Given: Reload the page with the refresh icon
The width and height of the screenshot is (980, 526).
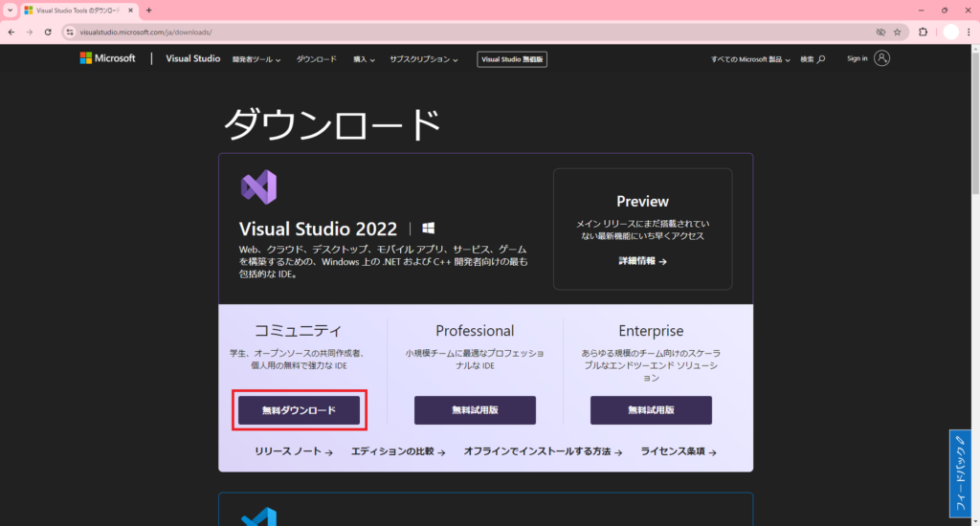Looking at the screenshot, I should click(x=48, y=32).
